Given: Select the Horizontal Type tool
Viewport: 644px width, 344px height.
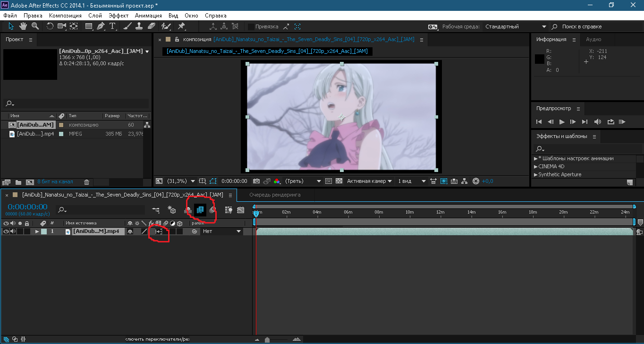Looking at the screenshot, I should click(x=112, y=26).
